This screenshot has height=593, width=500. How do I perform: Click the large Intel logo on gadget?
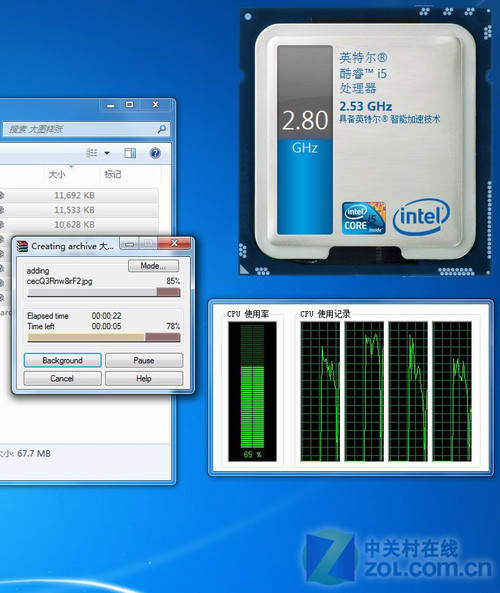click(421, 217)
